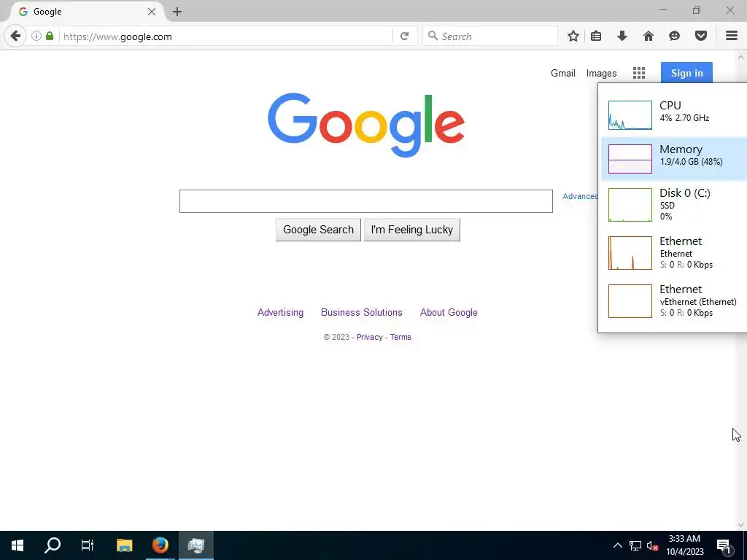747x560 pixels.
Task: Reload the page with the refresh icon
Action: pyautogui.click(x=404, y=36)
